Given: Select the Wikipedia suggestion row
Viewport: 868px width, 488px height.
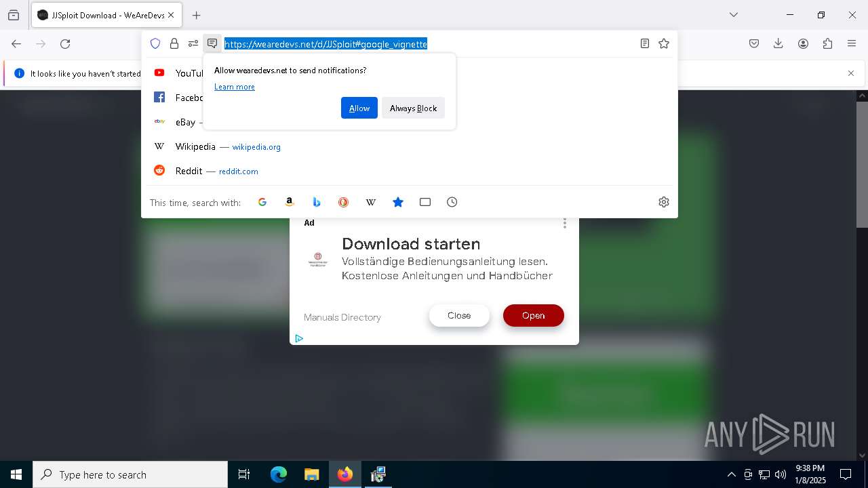Looking at the screenshot, I should 410,146.
